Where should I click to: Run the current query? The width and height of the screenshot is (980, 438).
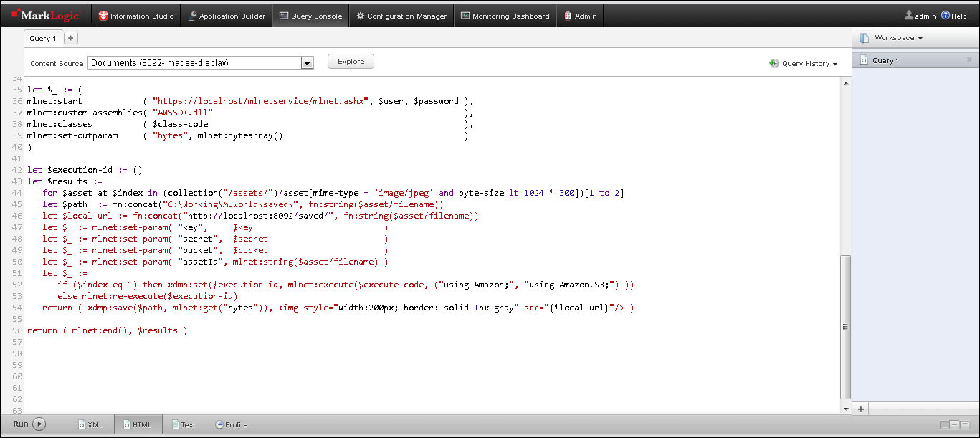27,424
